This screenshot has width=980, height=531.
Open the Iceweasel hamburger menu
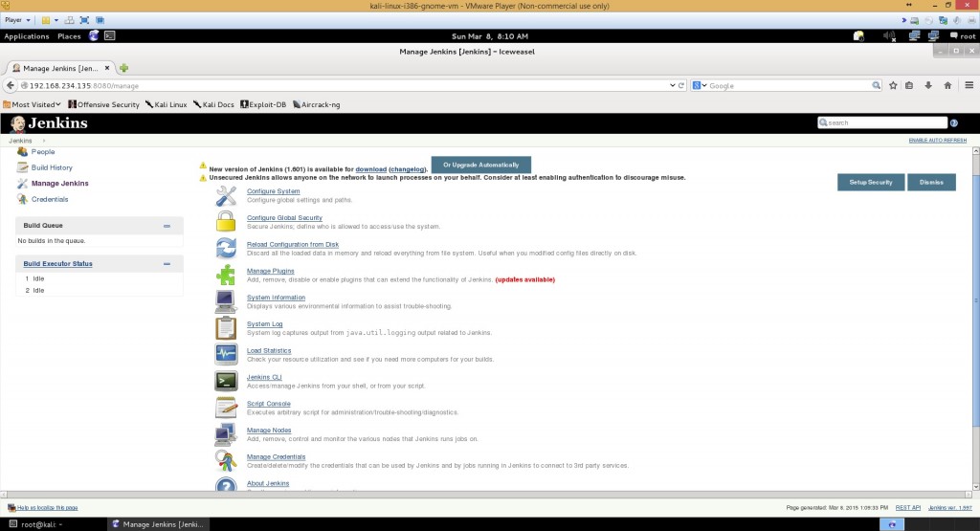tap(969, 85)
